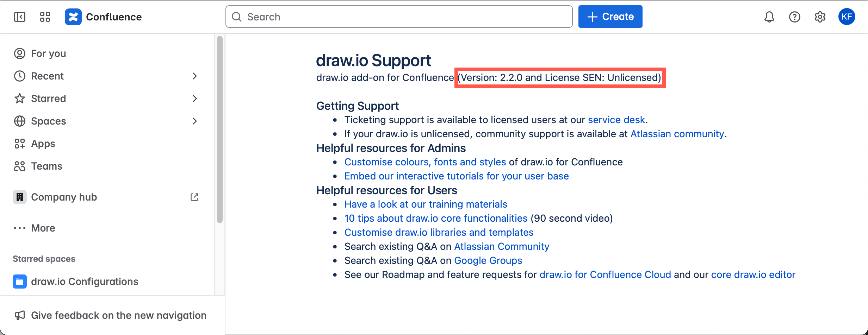This screenshot has width=868, height=335.
Task: Open the More menu in sidebar
Action: point(43,228)
